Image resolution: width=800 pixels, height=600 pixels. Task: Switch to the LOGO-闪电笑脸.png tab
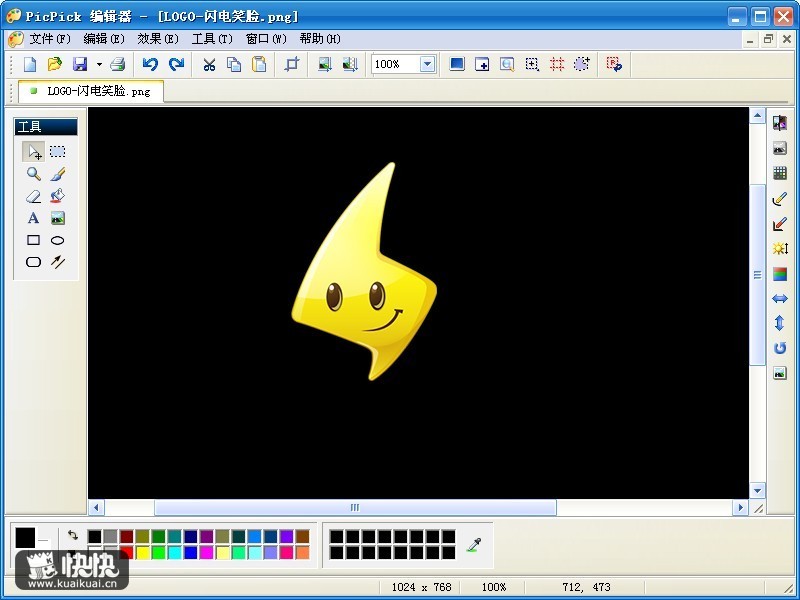click(91, 91)
